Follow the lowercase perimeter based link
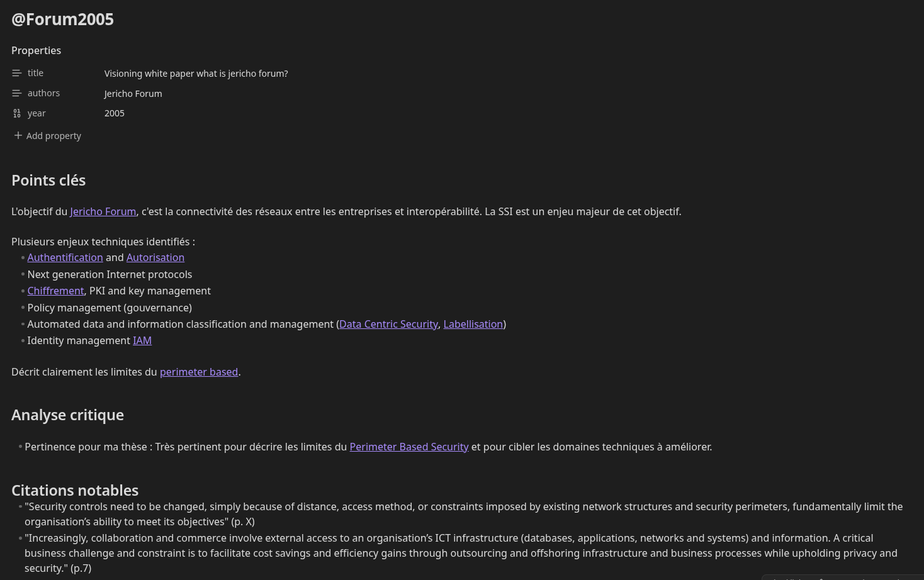924x580 pixels. pos(199,372)
